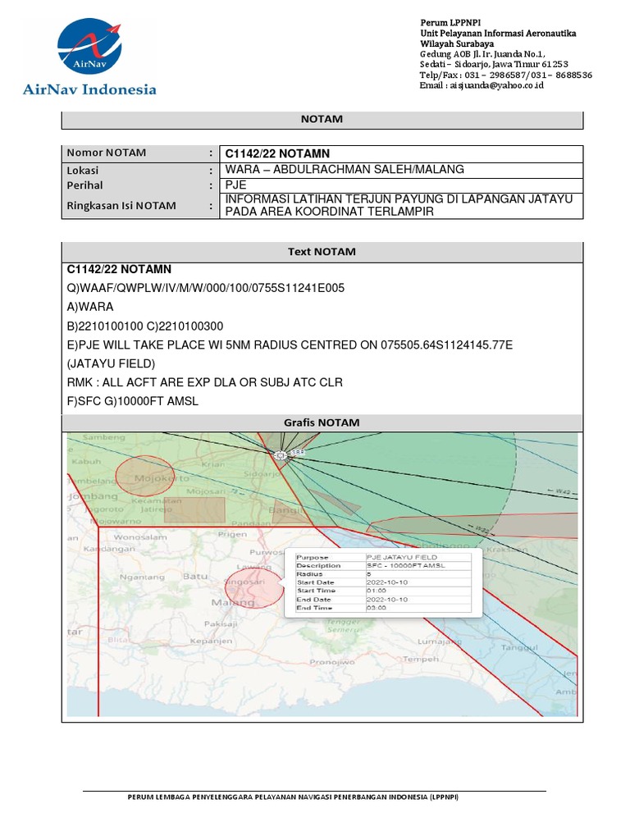Select the Q) line 'Q)WAAF/QWPLW/IV/M/W/000/100'
630x840 pixels.
tap(206, 288)
